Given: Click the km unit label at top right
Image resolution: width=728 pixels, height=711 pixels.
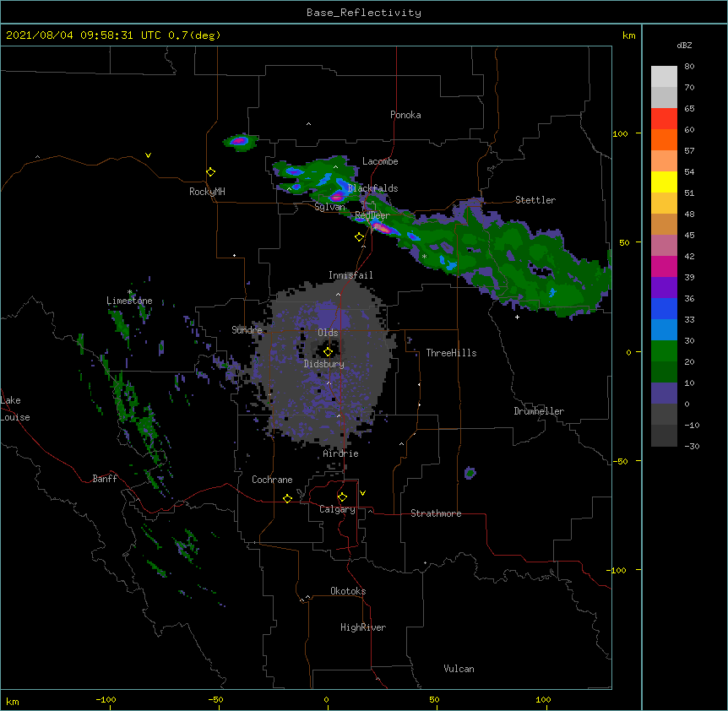Looking at the screenshot, I should [x=628, y=35].
